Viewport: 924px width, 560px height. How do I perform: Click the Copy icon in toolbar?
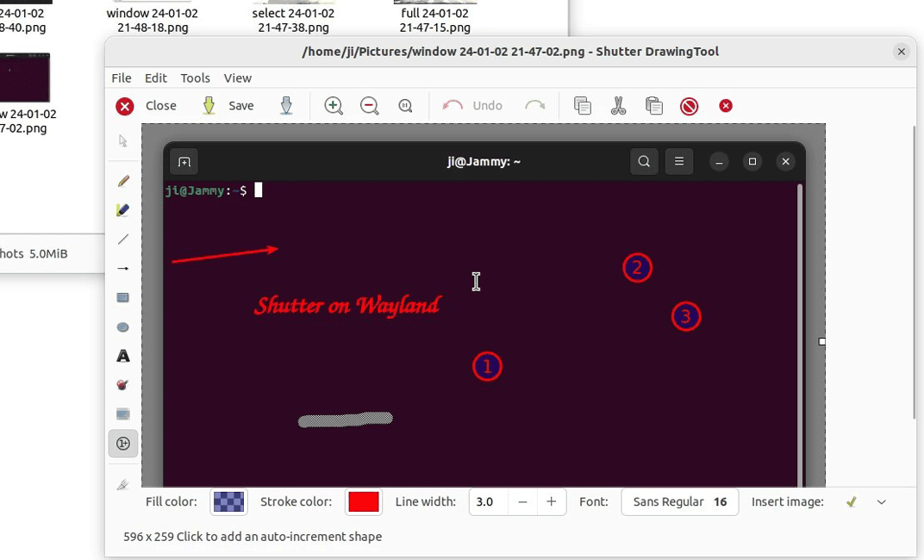[x=582, y=106]
